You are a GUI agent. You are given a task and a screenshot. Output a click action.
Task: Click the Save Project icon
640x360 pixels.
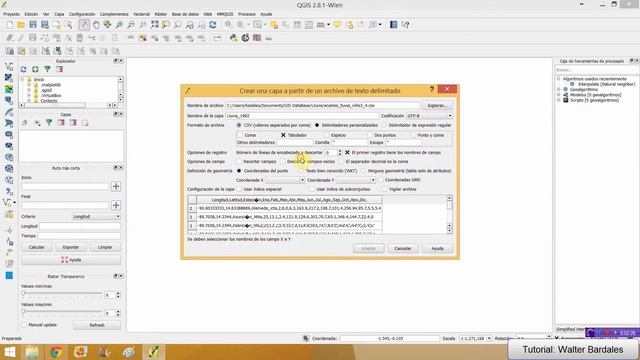33,25
